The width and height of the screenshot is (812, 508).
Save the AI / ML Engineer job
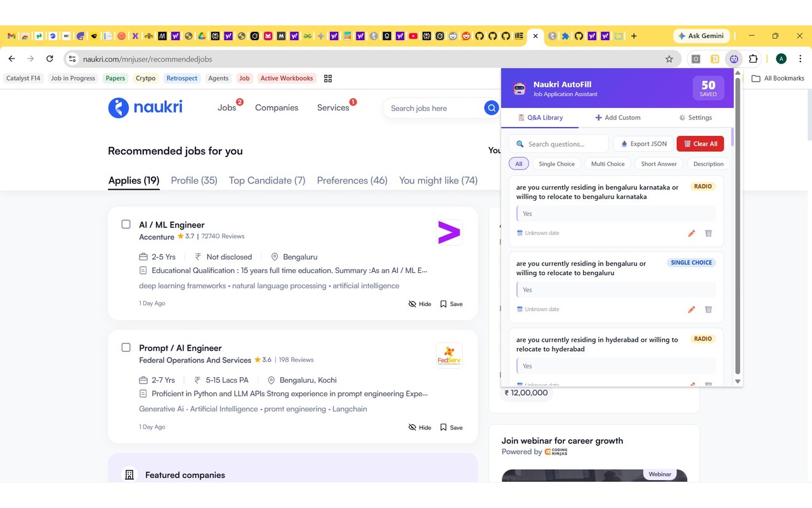451,304
